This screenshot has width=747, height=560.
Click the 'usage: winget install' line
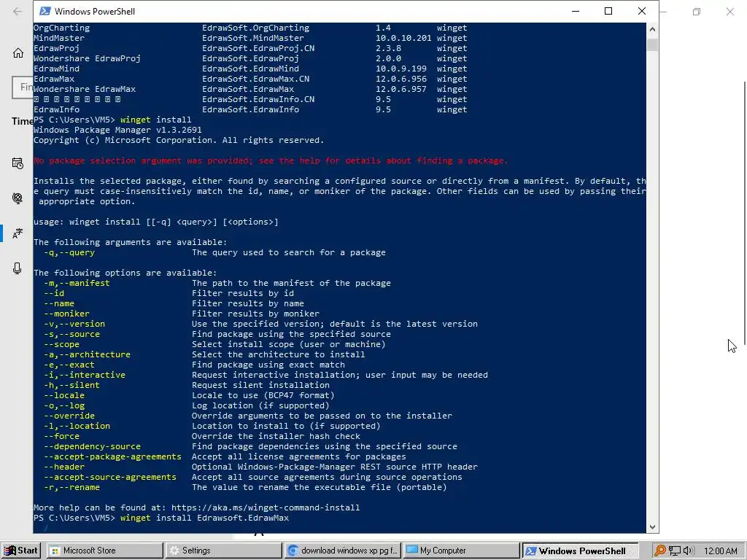(156, 222)
